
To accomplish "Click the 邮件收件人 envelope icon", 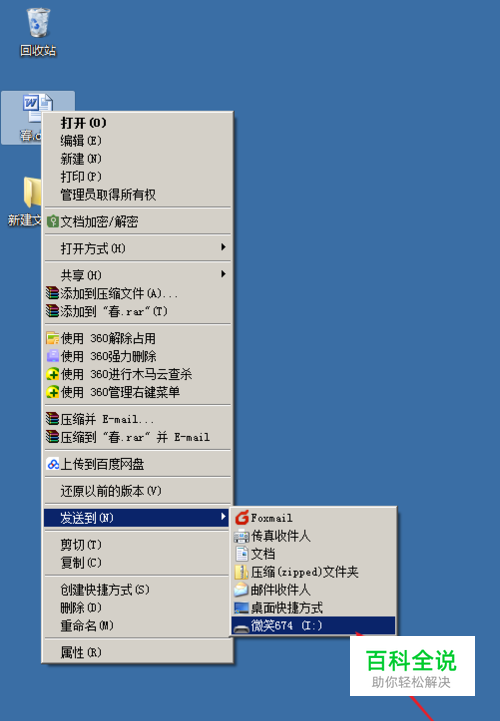I will point(241,589).
